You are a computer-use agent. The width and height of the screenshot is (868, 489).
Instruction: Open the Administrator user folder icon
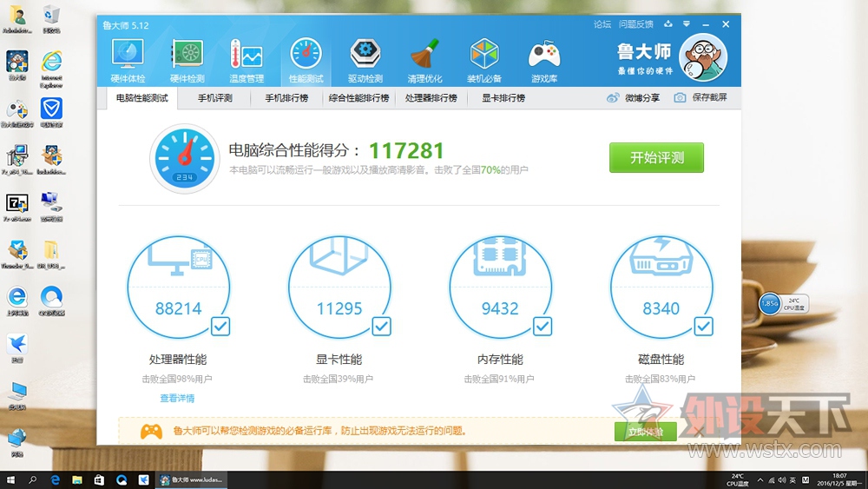click(x=17, y=19)
